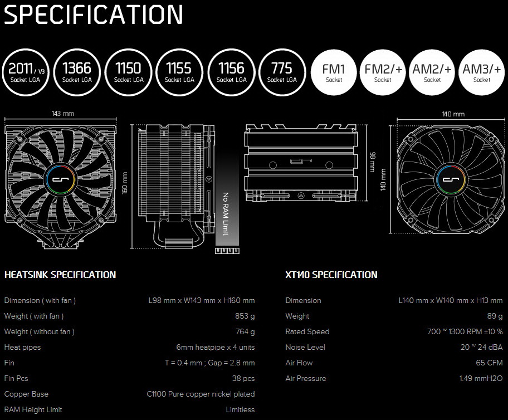Click the 140 mm width label above fan

[x=453, y=114]
